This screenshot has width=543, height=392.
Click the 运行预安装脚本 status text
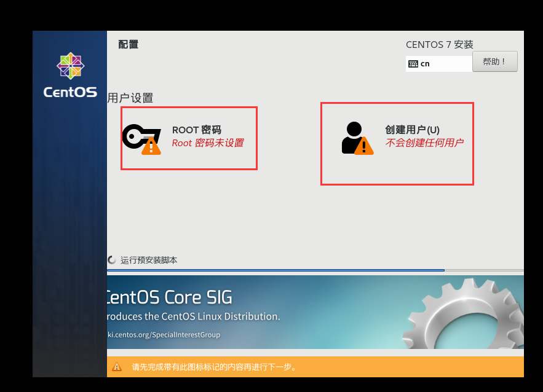click(x=149, y=260)
